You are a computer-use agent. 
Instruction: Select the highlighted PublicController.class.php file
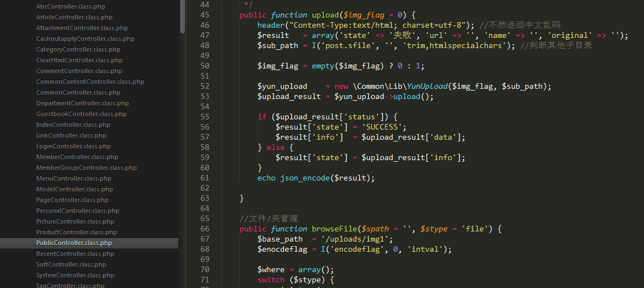(x=74, y=243)
